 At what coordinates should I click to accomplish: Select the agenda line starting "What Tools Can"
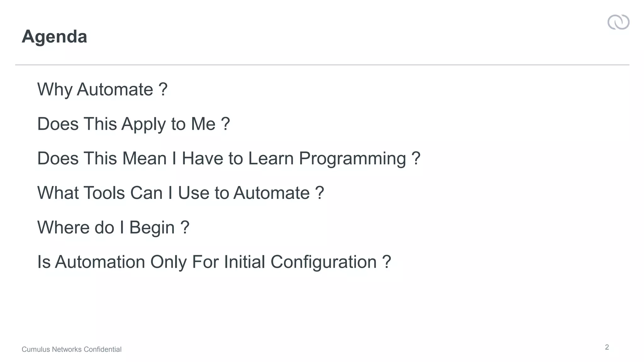[x=180, y=193]
